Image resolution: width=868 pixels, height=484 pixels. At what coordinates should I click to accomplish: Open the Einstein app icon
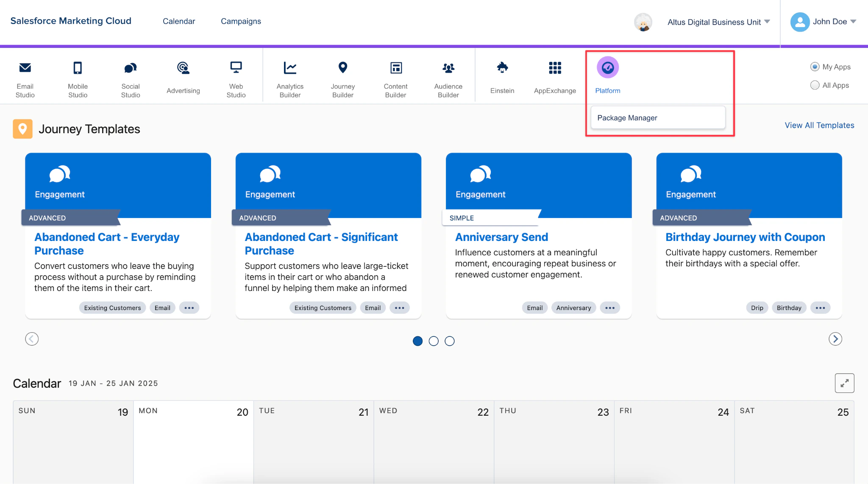(x=502, y=67)
